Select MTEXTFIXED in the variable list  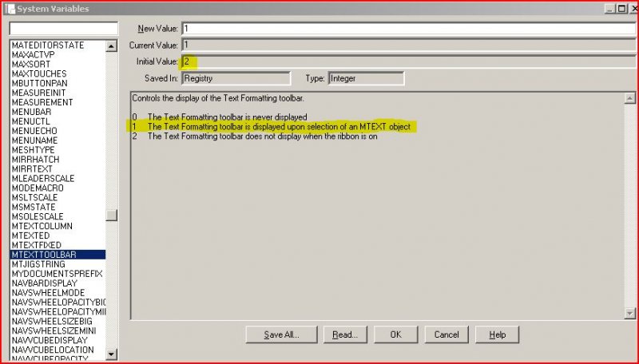coord(58,245)
